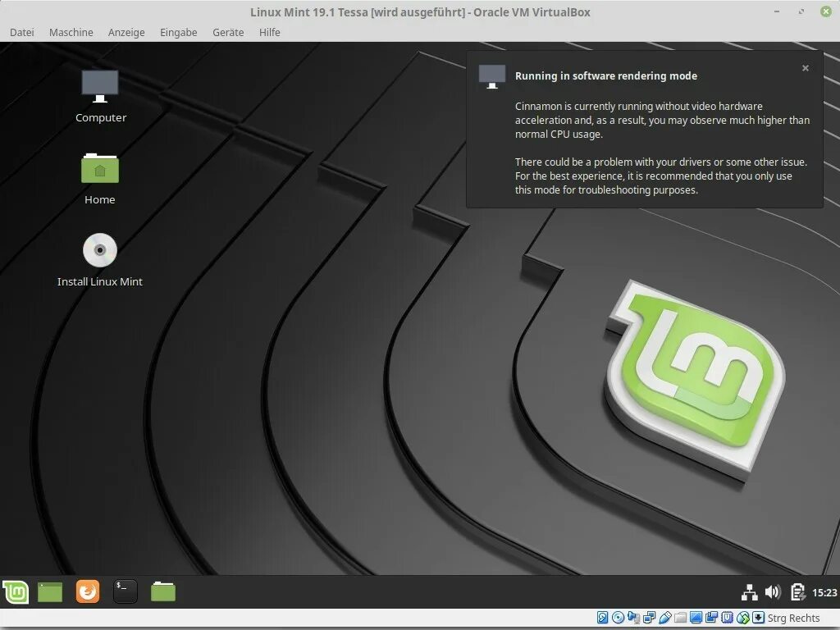The height and width of the screenshot is (630, 840).
Task: Click the shared folders status icon
Action: coord(681,618)
